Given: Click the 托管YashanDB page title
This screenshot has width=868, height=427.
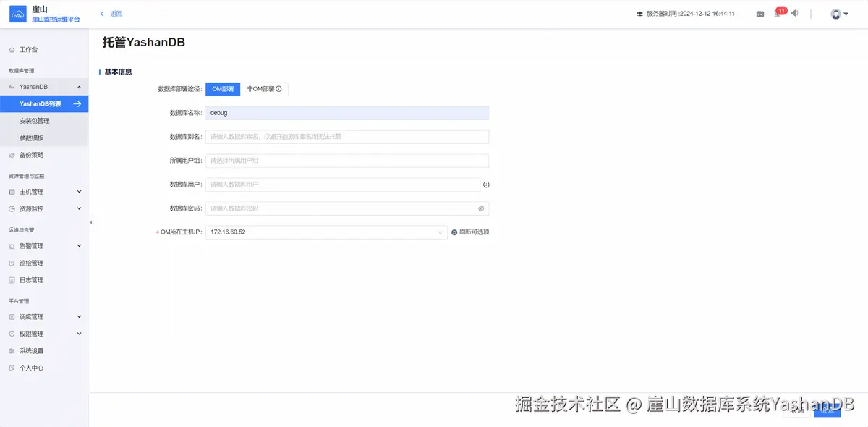Looking at the screenshot, I should tap(144, 43).
